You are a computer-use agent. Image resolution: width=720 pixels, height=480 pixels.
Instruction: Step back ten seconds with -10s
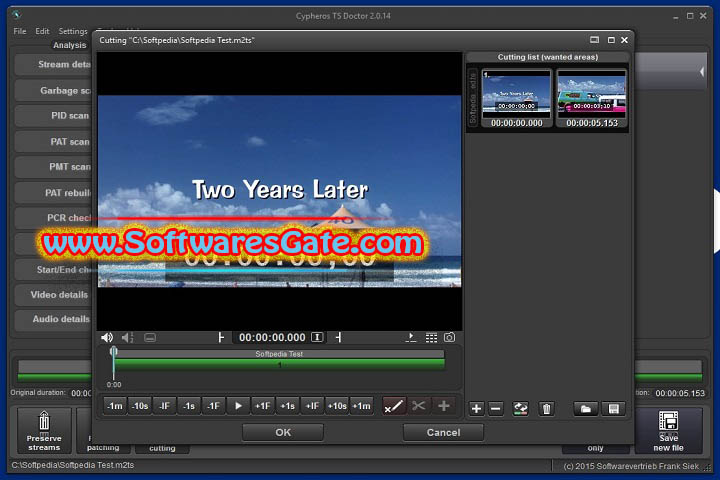click(140, 406)
